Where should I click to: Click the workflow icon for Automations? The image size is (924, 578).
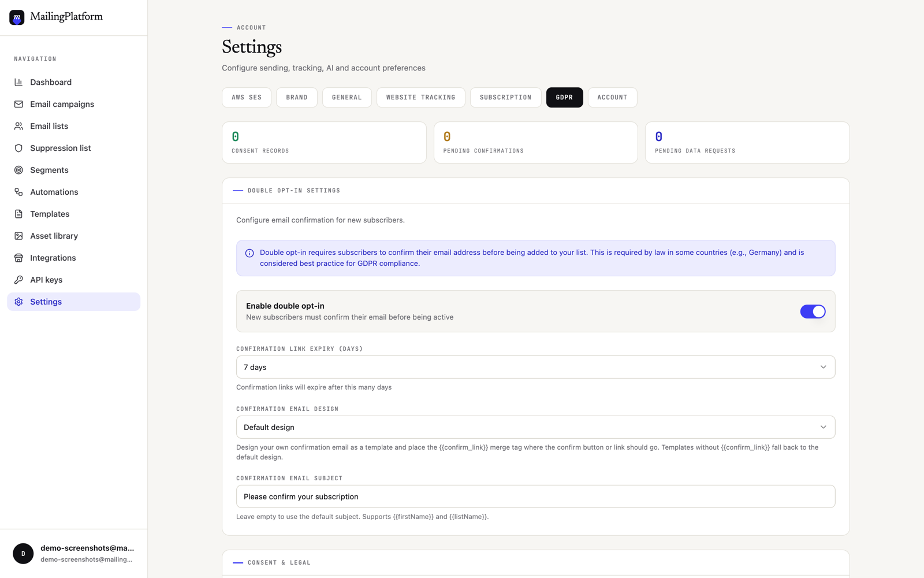[x=18, y=192]
